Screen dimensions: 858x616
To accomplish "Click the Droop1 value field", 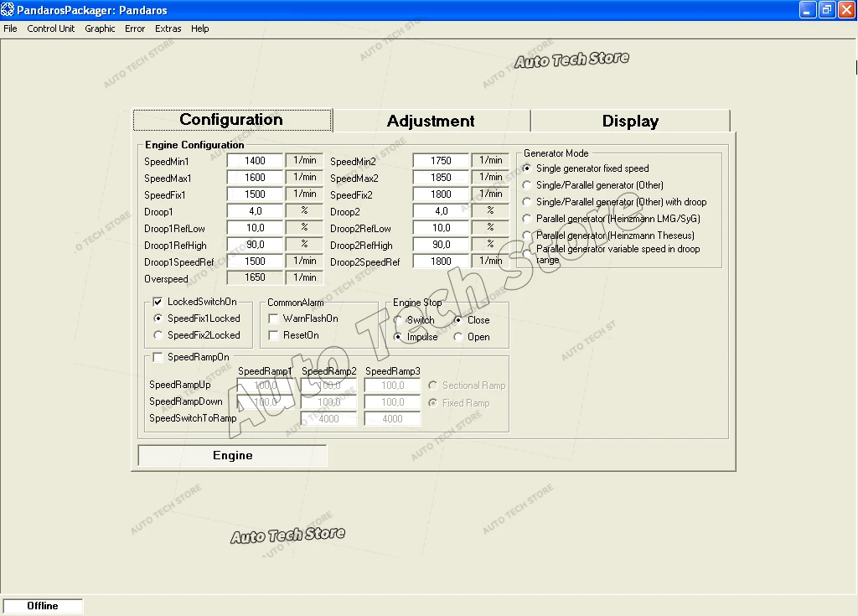I will [255, 211].
